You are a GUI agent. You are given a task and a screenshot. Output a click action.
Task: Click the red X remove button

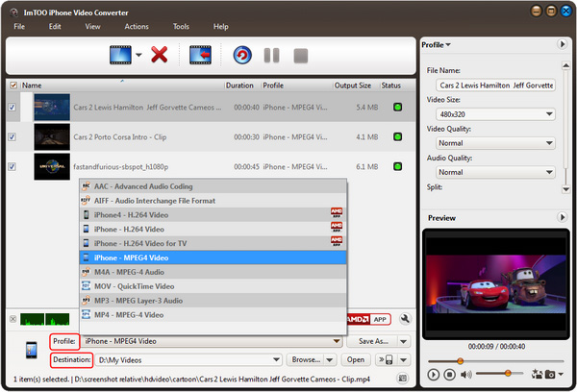pos(160,55)
